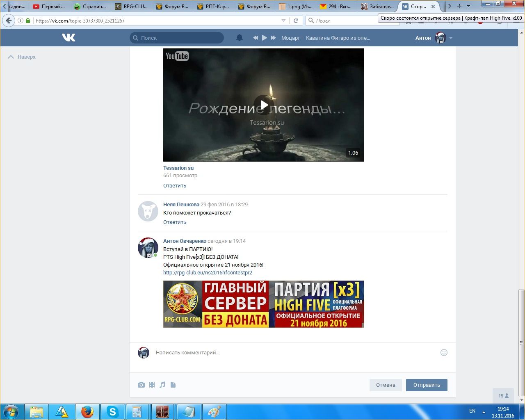Viewport: 525px width, 420px height.
Task: Attach audio using music note icon
Action: [162, 385]
